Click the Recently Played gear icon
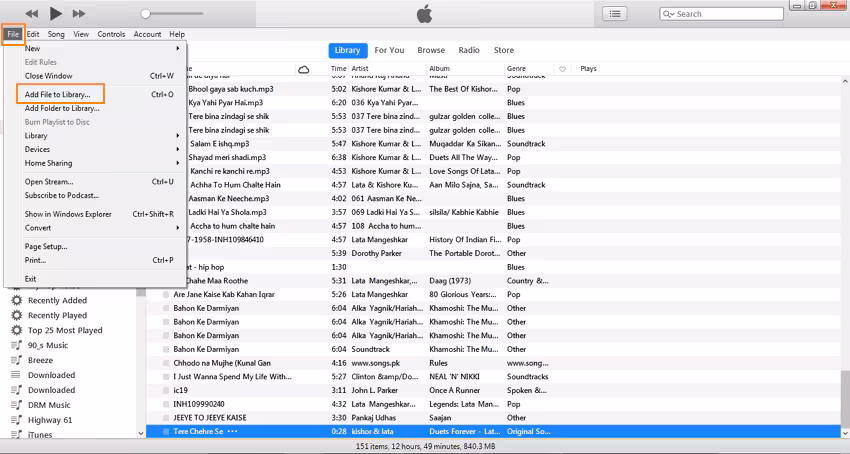This screenshot has height=454, width=850. click(x=17, y=315)
